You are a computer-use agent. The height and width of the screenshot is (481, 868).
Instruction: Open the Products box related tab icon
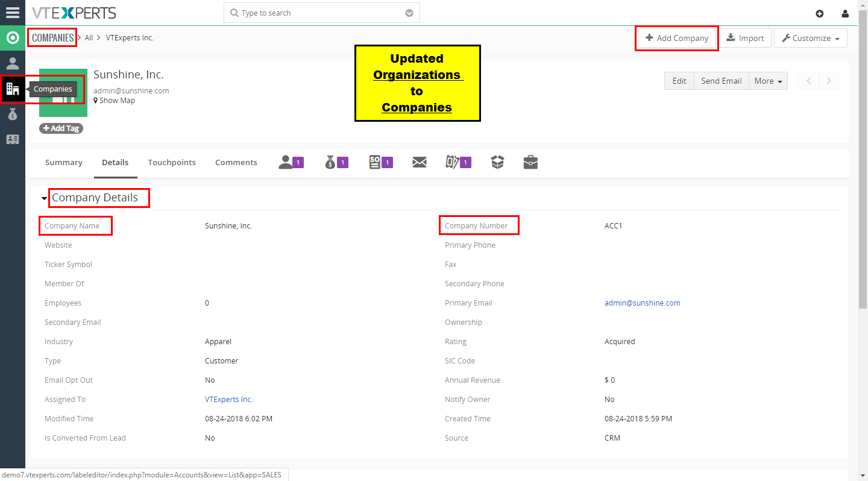click(x=497, y=162)
